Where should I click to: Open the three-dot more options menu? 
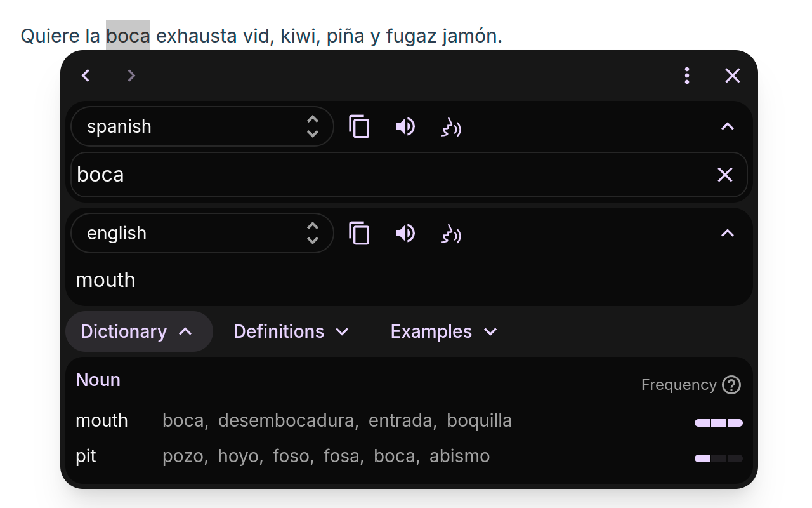(687, 76)
